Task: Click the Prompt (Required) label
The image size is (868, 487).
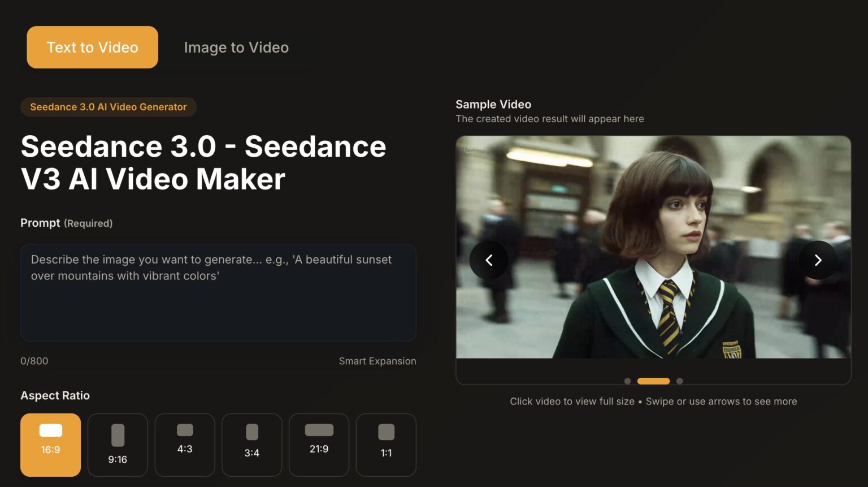Action: (x=67, y=223)
